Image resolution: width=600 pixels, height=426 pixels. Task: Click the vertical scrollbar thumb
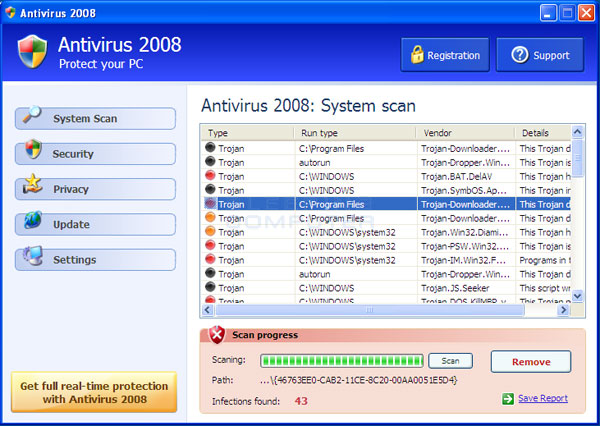pyautogui.click(x=577, y=158)
